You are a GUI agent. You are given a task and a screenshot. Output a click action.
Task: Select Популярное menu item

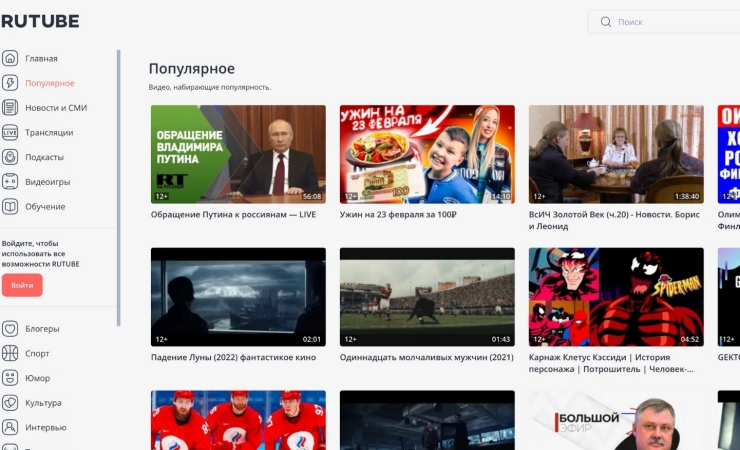pos(50,83)
